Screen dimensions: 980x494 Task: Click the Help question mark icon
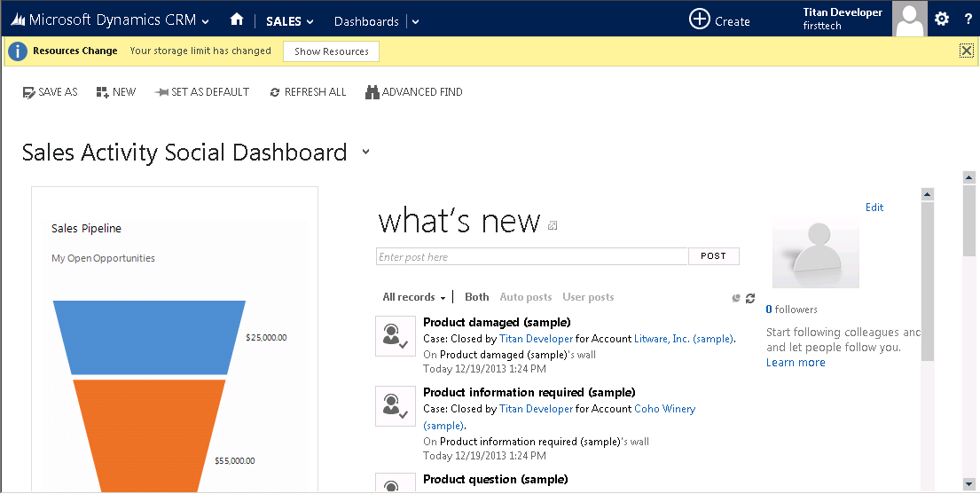968,20
